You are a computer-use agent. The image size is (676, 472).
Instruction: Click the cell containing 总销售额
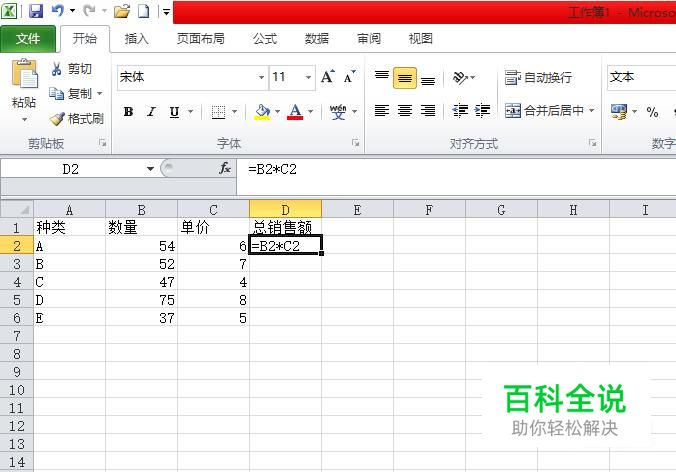pyautogui.click(x=285, y=227)
